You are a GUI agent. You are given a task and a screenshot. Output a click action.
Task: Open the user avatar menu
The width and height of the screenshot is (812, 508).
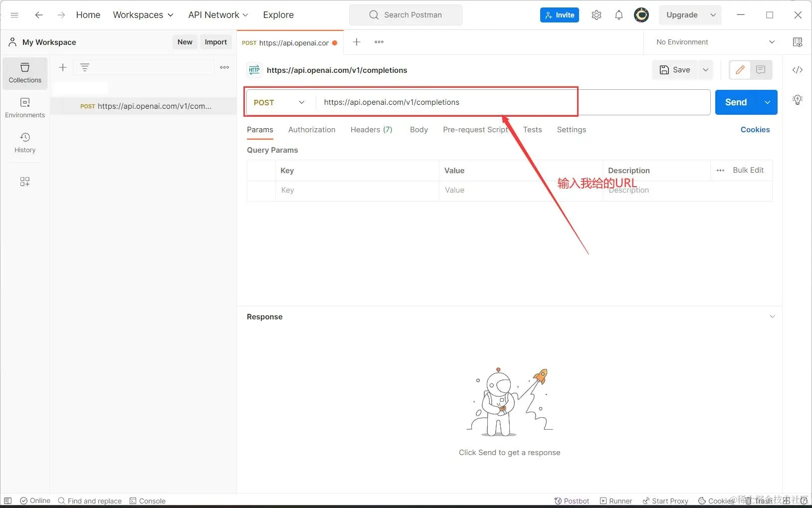tap(641, 15)
